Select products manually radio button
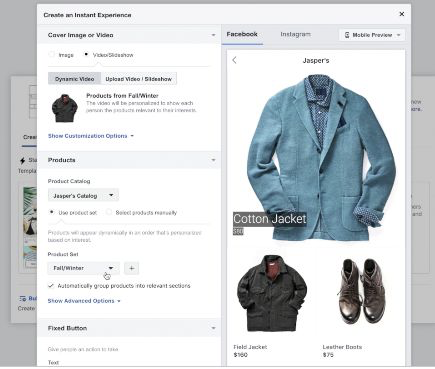This screenshot has width=435, height=369. pos(109,212)
